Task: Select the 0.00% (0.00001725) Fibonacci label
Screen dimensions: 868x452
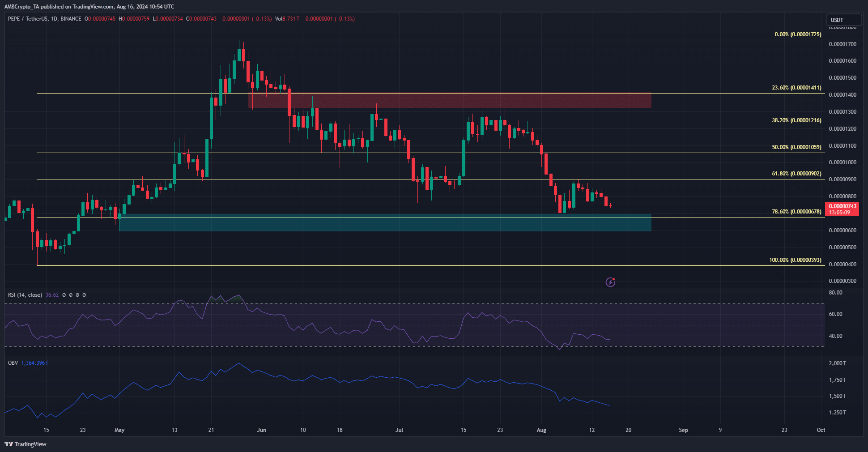Action: [x=798, y=34]
